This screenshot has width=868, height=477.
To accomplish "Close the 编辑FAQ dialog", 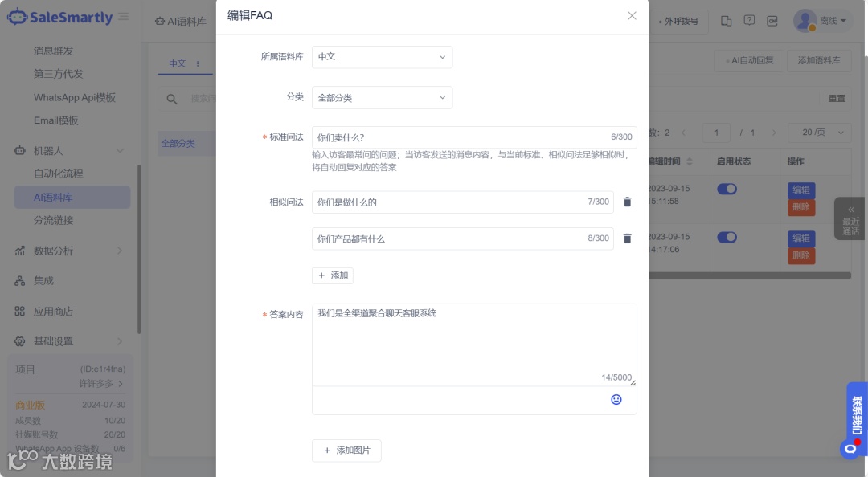I will [632, 15].
